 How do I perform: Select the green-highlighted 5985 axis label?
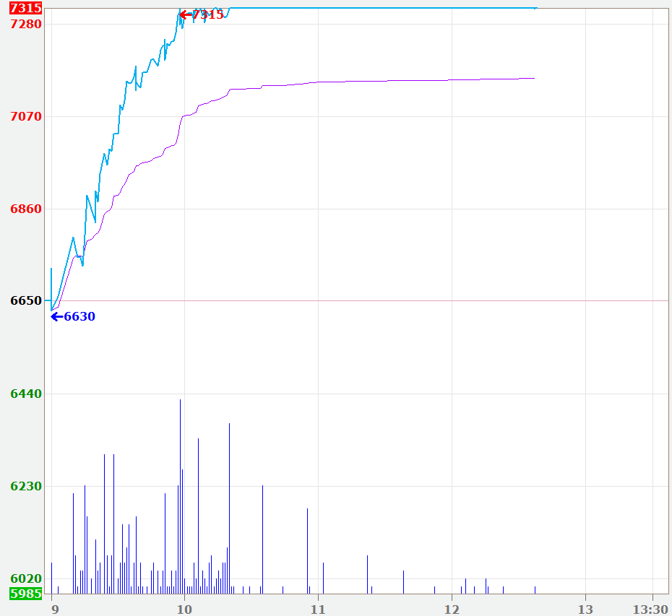(x=25, y=594)
